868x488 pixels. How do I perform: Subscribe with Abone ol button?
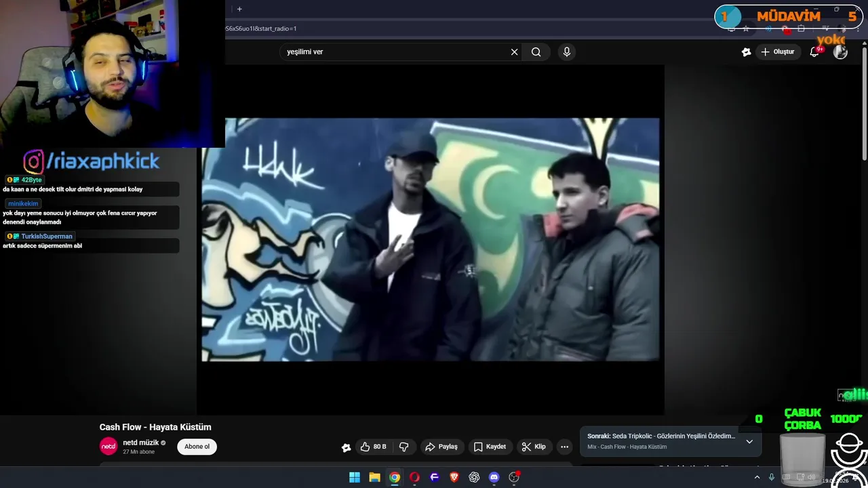pyautogui.click(x=197, y=447)
